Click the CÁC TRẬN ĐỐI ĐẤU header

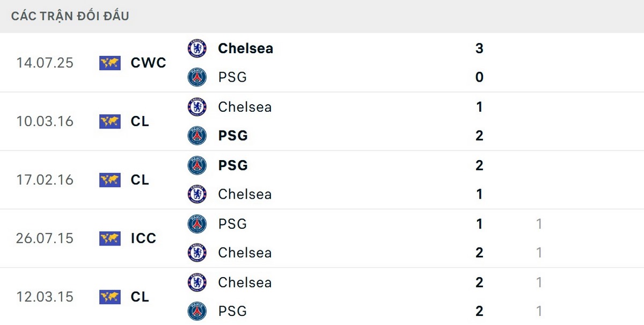click(69, 16)
